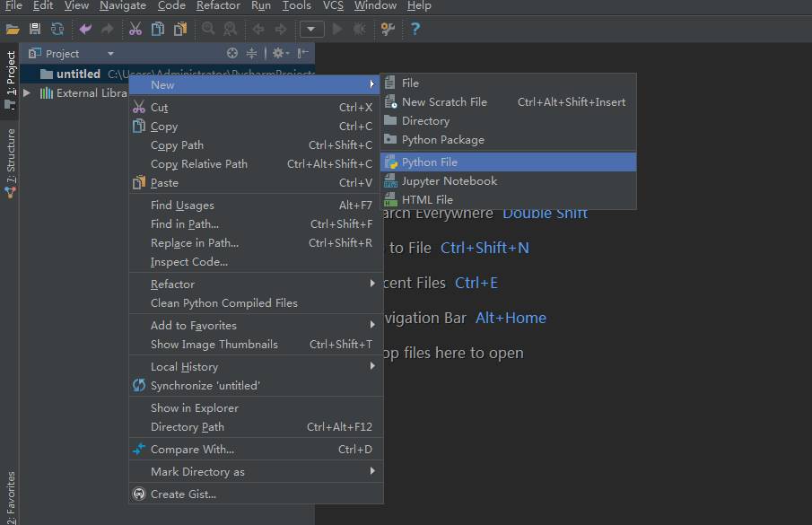The width and height of the screenshot is (812, 525).
Task: Expand the Add to Favorites submenu
Action: pyautogui.click(x=254, y=325)
